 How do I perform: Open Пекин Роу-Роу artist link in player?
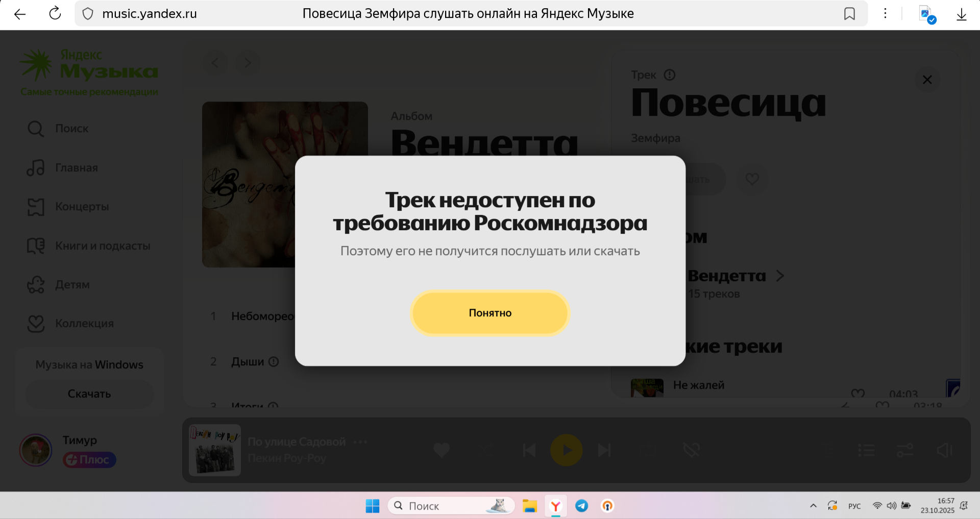click(287, 458)
